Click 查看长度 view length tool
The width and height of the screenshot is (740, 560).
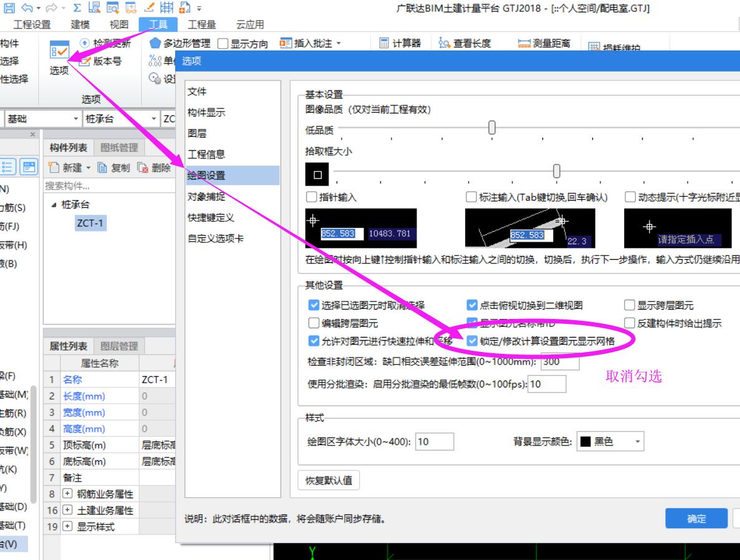pyautogui.click(x=465, y=44)
